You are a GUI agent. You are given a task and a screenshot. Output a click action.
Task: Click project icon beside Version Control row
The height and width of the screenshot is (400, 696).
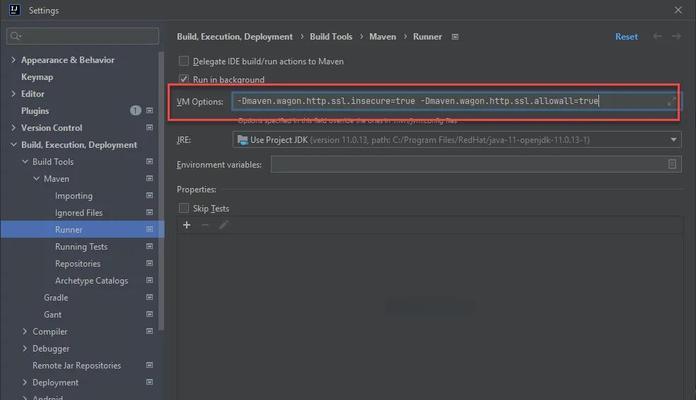tap(150, 127)
